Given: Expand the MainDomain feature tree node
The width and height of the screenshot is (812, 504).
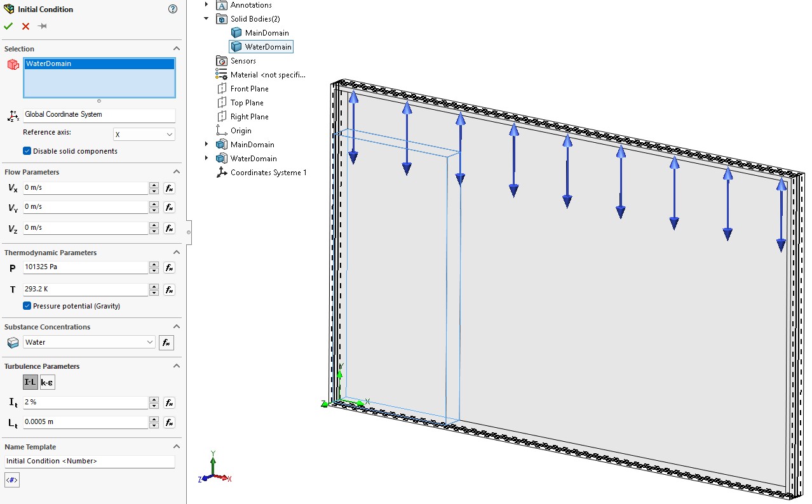Looking at the screenshot, I should point(206,145).
